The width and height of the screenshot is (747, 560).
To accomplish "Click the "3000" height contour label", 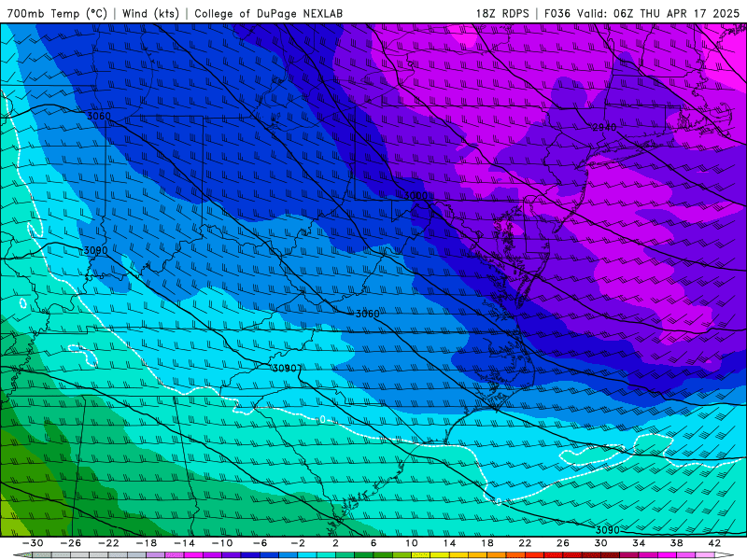I will coord(416,195).
